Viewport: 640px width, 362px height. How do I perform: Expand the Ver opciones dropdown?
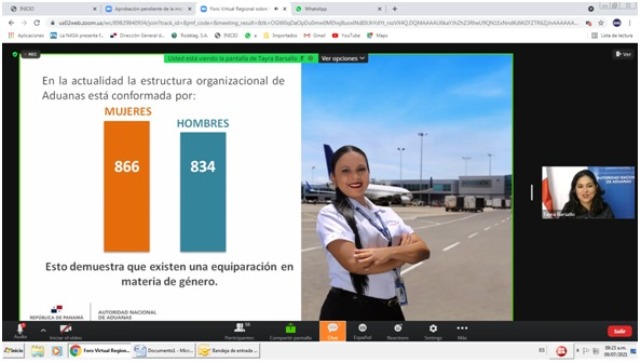343,58
